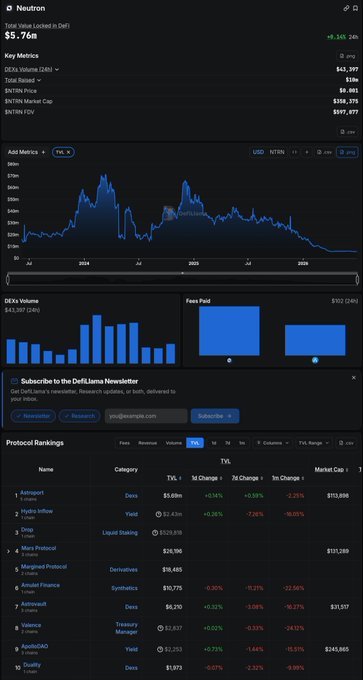Screen dimensions: 363x680
Task: Open the Astrovault protocol link
Action: (x=33, y=604)
